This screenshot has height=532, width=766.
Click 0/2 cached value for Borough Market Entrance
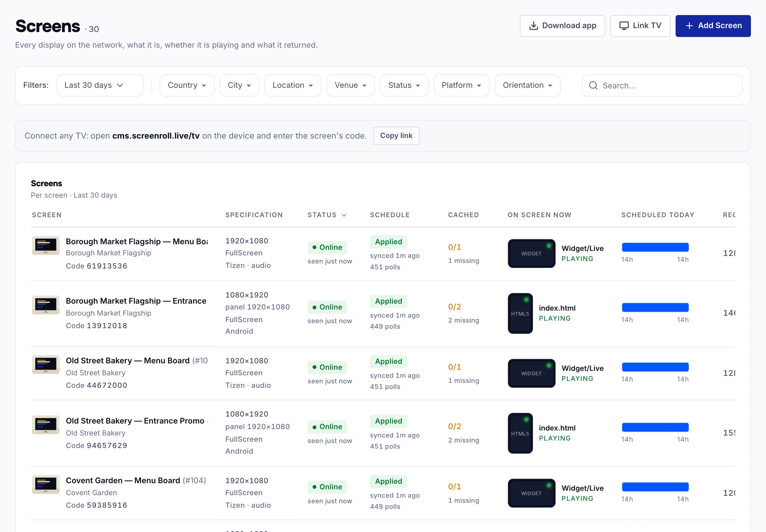454,307
